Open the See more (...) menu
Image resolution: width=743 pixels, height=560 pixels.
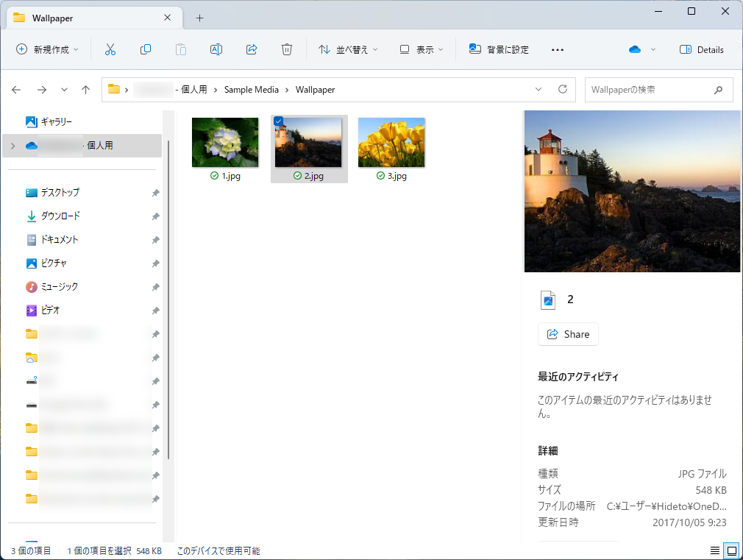tap(557, 49)
